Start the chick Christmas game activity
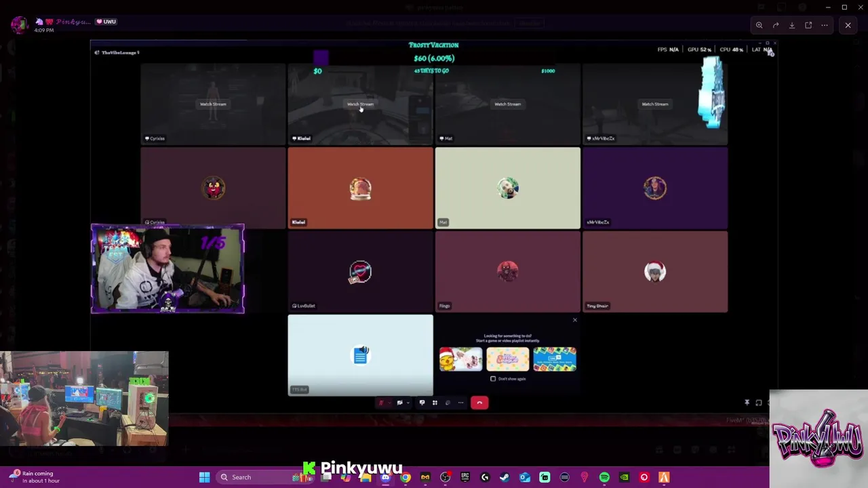Image resolution: width=868 pixels, height=488 pixels. [x=460, y=359]
